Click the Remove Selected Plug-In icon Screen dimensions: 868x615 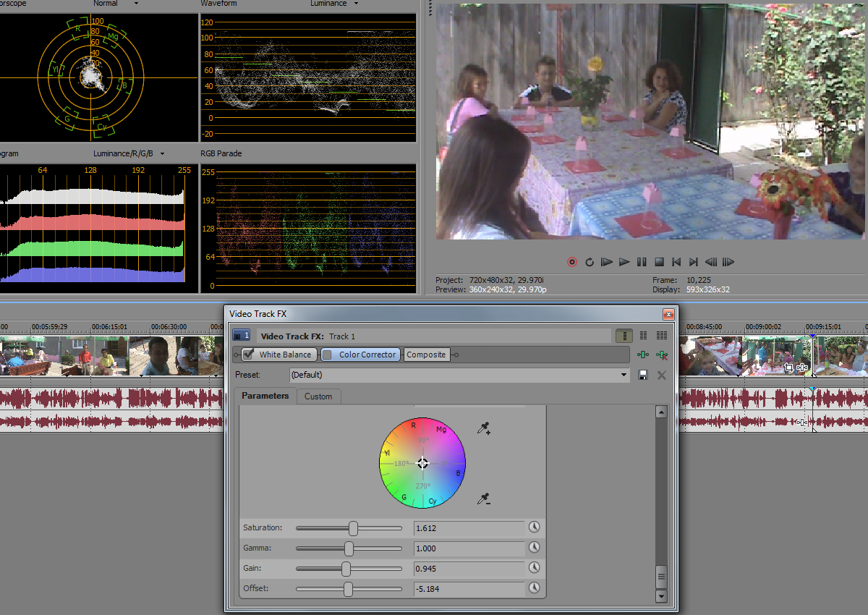tap(660, 355)
